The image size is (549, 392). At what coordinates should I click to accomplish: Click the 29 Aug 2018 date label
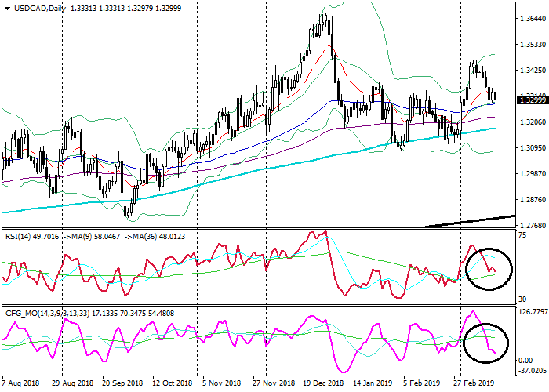pos(75,385)
